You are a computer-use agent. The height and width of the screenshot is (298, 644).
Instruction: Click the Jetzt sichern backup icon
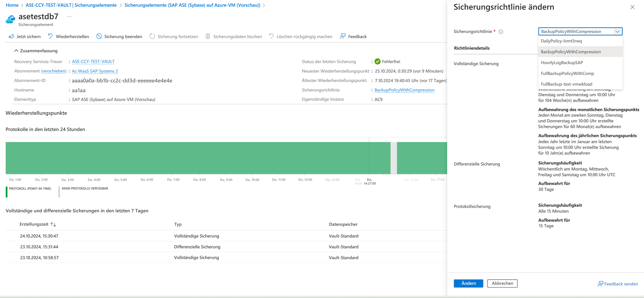[11, 36]
